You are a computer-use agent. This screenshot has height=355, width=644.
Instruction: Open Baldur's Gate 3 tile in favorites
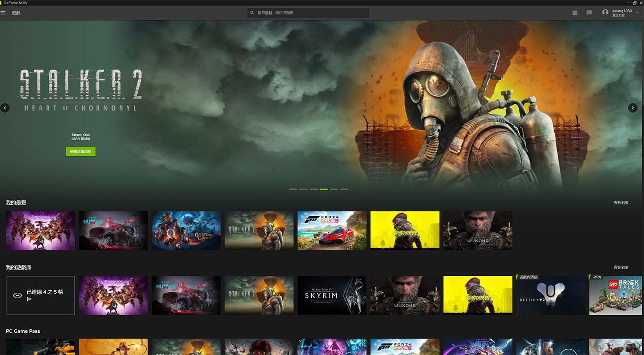click(186, 231)
